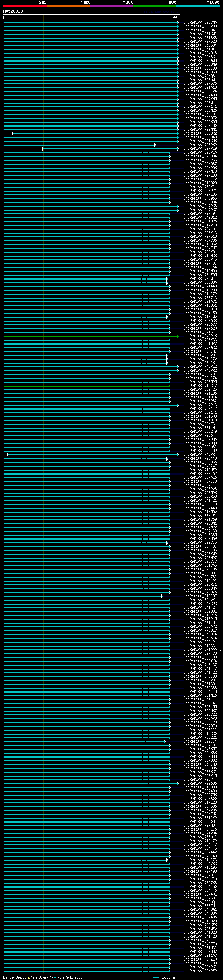
Task: Open the UniRef100_Q9S7M0 hit label
Action: tap(200, 23)
